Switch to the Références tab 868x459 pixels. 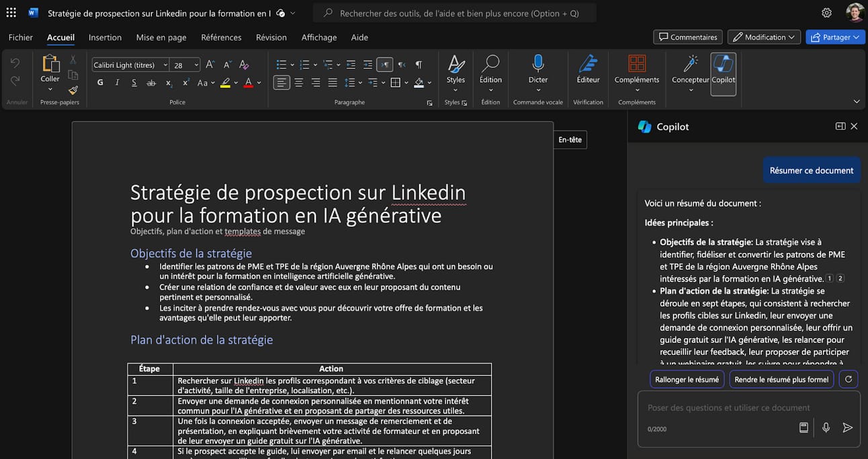coord(221,37)
